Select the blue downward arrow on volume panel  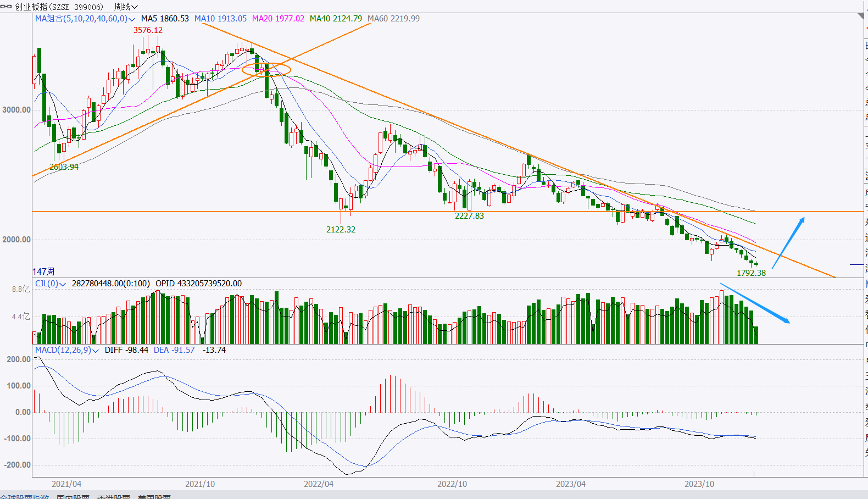[755, 303]
